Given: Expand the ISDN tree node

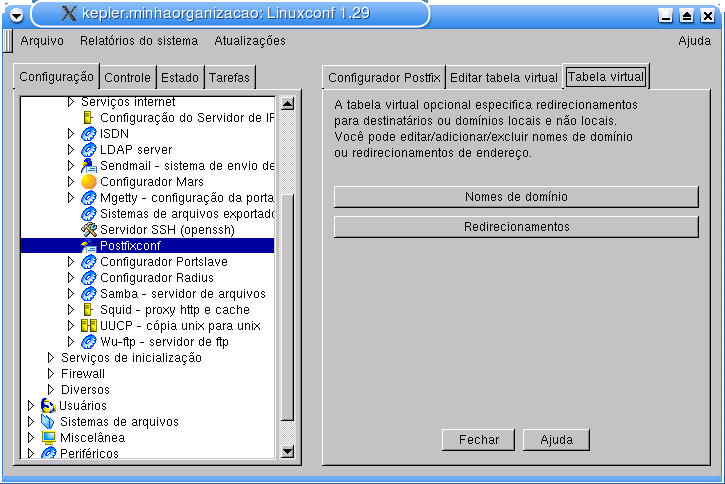Looking at the screenshot, I should coord(70,134).
